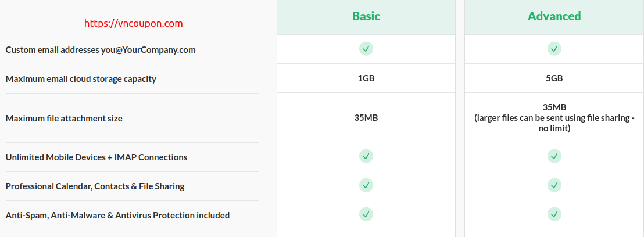Click Advanced checkmark for Professional Calendar row
This screenshot has height=237, width=644.
click(554, 185)
